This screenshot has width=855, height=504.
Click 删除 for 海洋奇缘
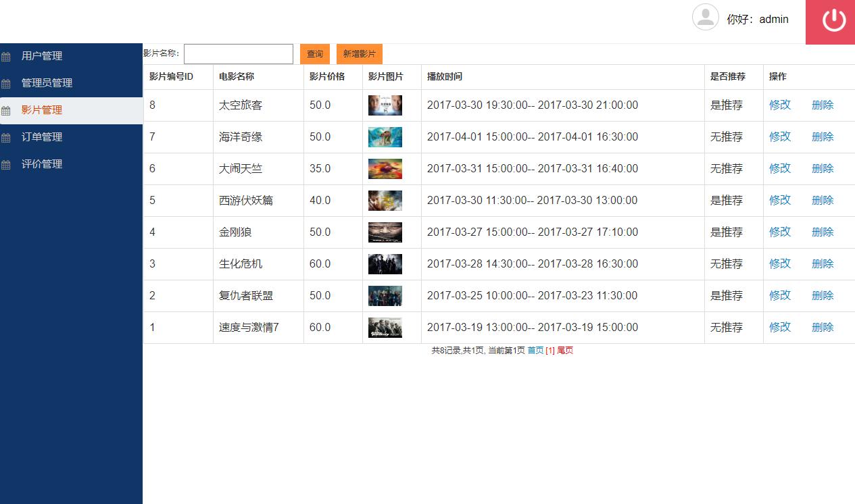(823, 136)
